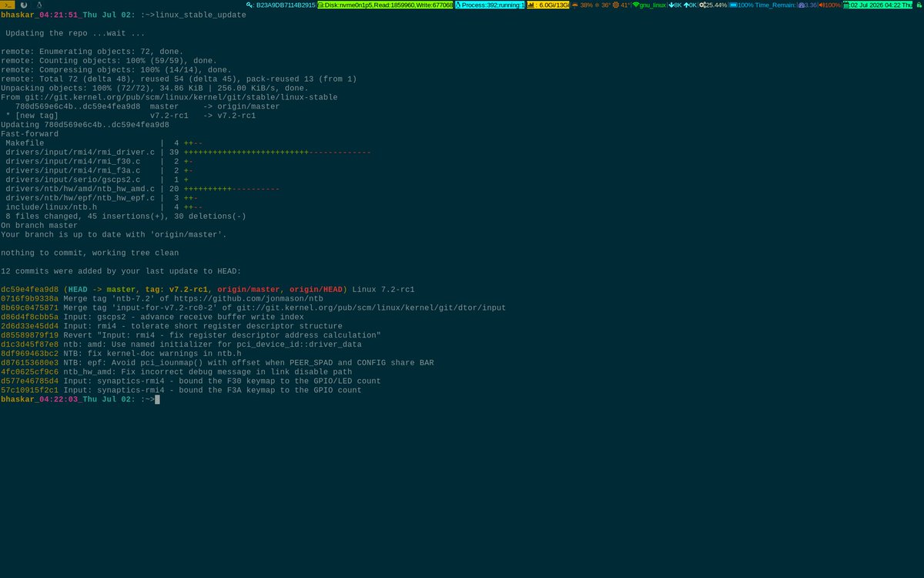Click drivers/input/rmi4/rmi_driver.c file name
The image size is (924, 578).
click(80, 153)
